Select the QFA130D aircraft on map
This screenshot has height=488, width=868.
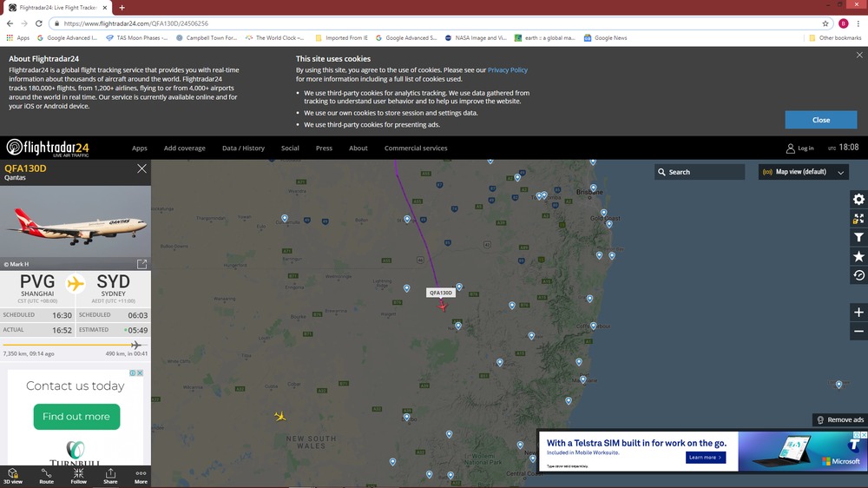[x=443, y=307]
